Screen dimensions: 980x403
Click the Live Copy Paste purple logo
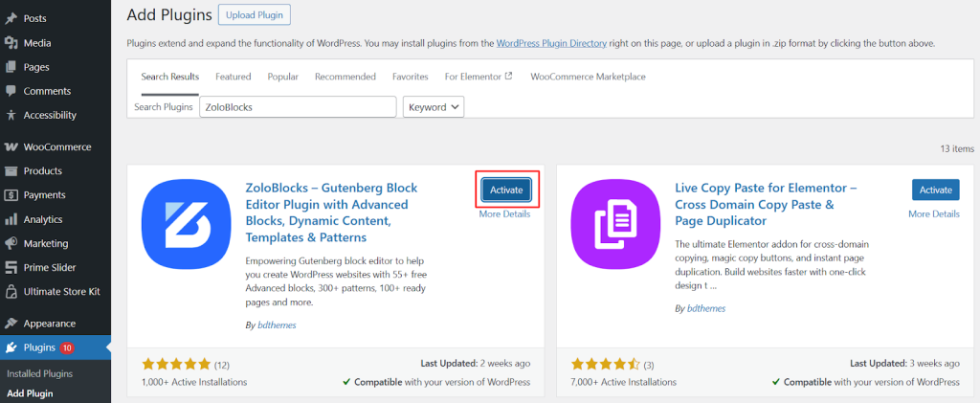pos(615,225)
